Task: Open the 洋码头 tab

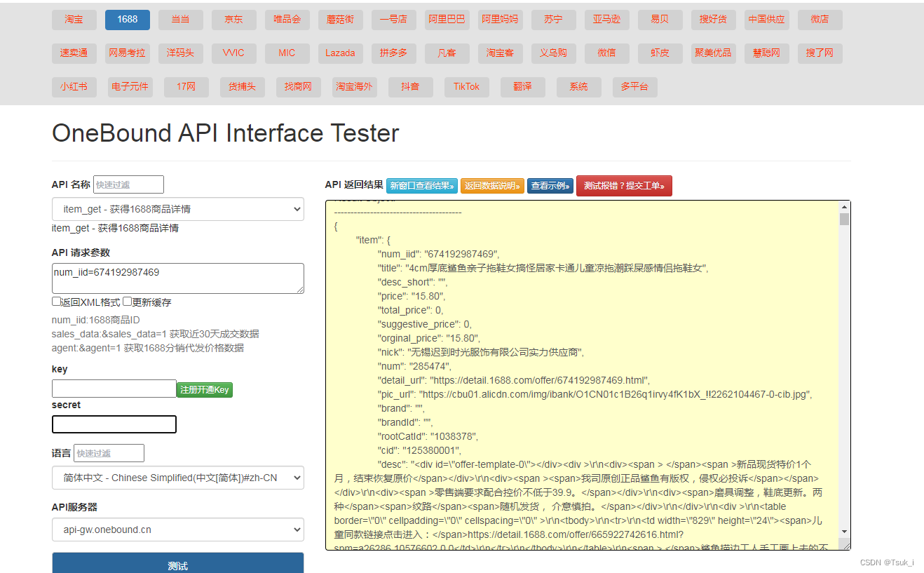Action: [181, 53]
